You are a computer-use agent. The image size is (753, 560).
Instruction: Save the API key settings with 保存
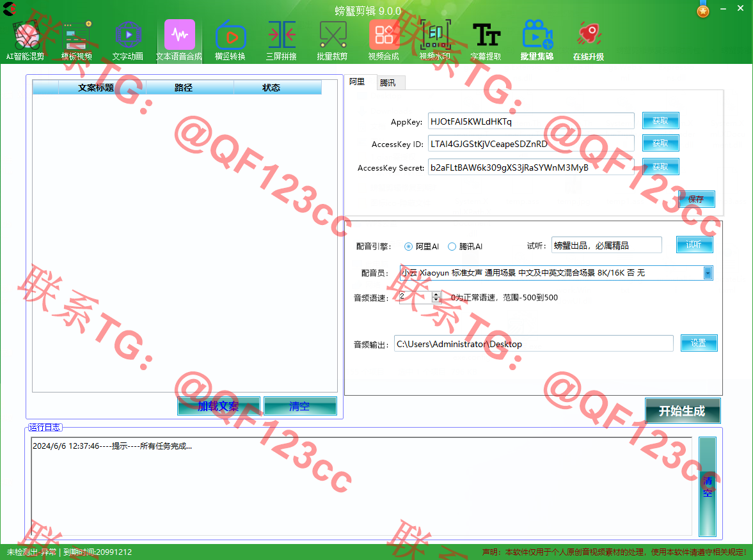point(696,199)
